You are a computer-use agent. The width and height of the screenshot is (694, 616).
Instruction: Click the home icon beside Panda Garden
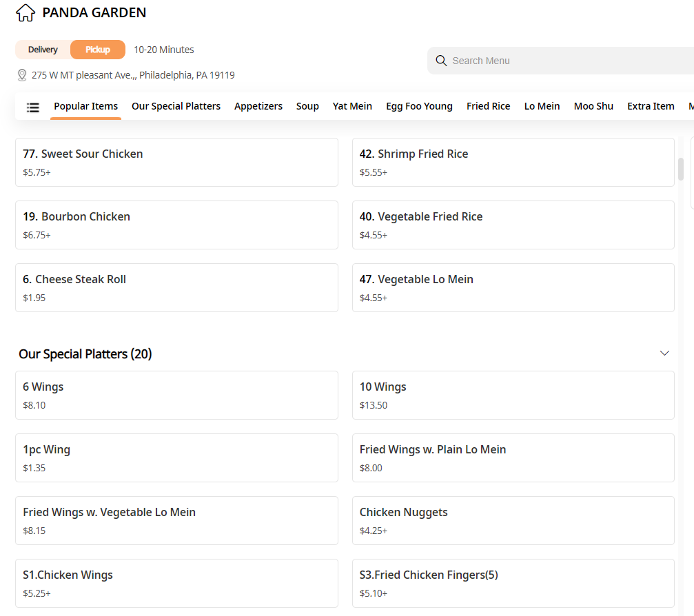(25, 12)
